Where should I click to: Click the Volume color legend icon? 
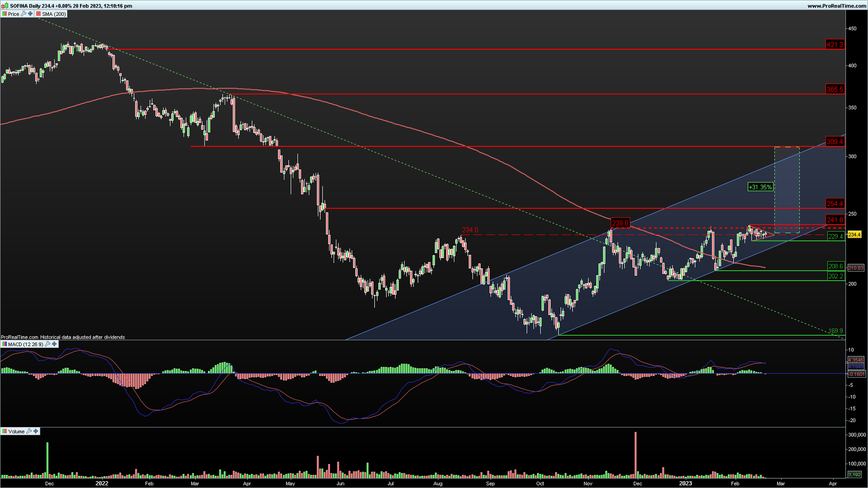[4, 431]
